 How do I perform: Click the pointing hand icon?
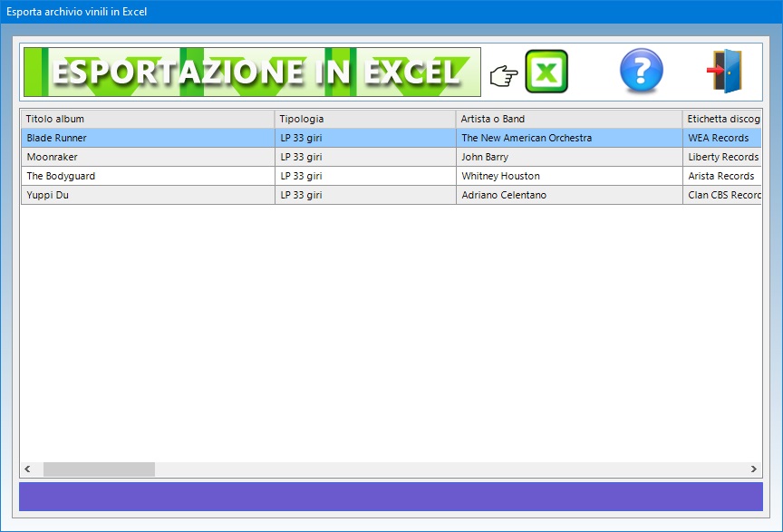[x=503, y=76]
